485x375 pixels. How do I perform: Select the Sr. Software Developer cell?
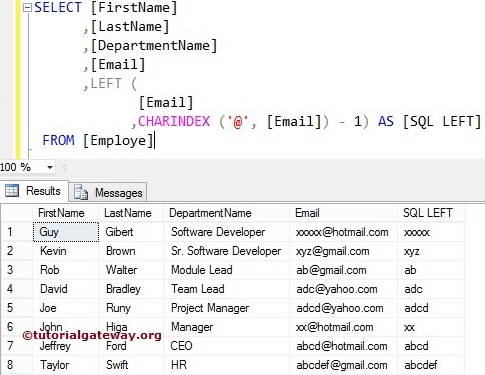pyautogui.click(x=227, y=251)
